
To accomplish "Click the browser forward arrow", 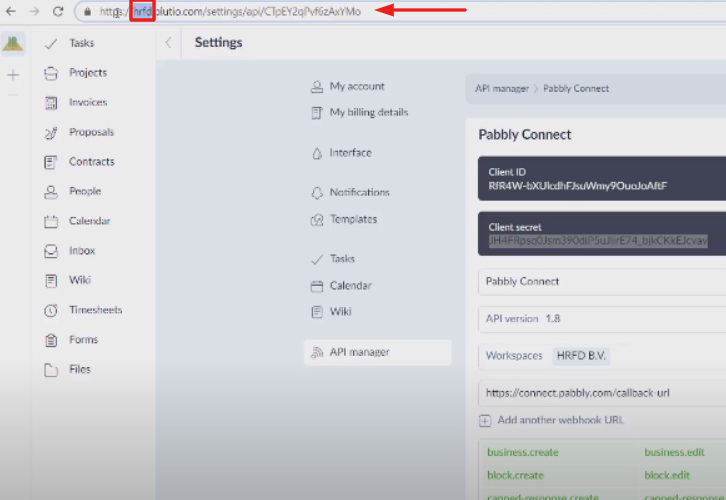I will point(34,11).
